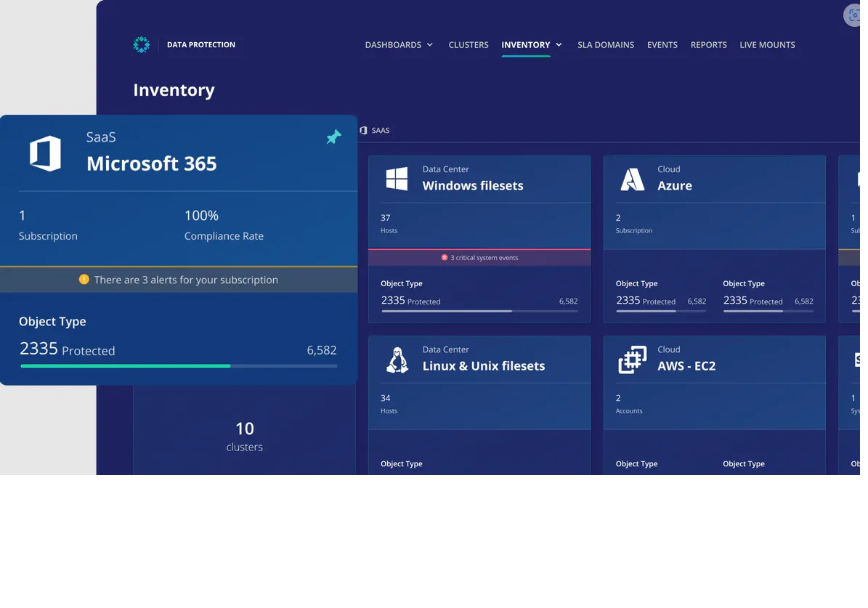Click the Inventory page heading
The height and width of the screenshot is (608, 868).
tap(174, 89)
